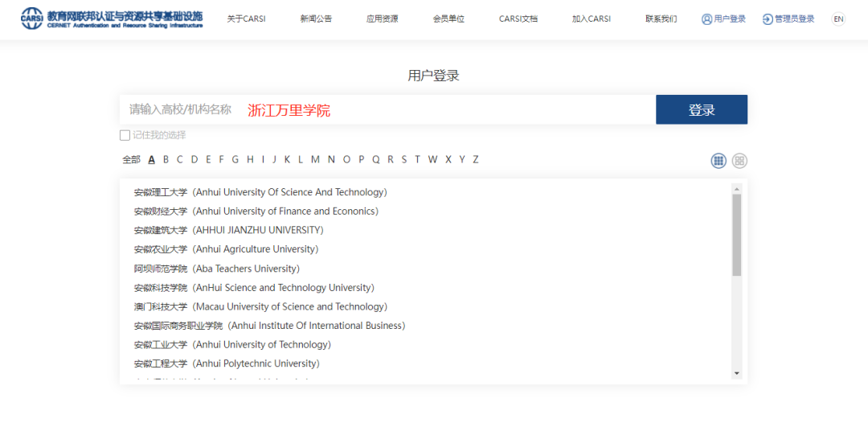Image resolution: width=868 pixels, height=427 pixels.
Task: Select 澳门科技大学 from the list
Action: (x=260, y=306)
